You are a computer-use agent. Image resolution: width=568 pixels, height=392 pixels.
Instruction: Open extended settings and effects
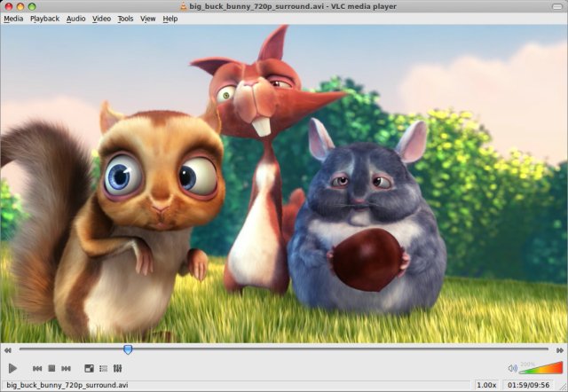(x=117, y=368)
